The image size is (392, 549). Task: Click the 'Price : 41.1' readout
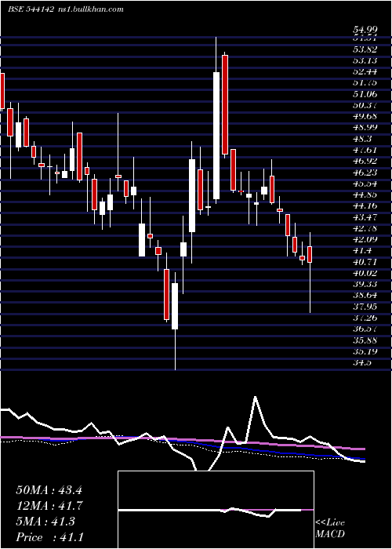click(x=49, y=537)
